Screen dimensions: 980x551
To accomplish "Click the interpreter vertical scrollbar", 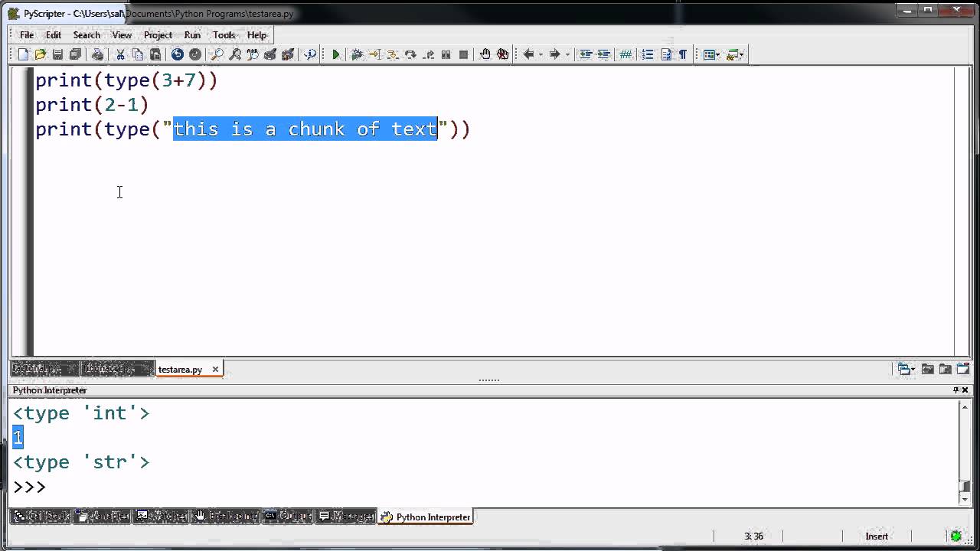I will (x=965, y=452).
